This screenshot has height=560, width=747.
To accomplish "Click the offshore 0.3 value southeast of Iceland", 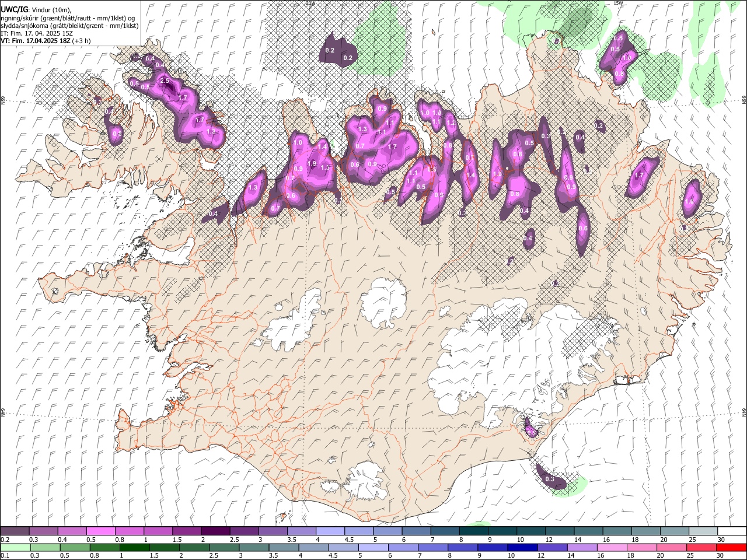I will [x=549, y=479].
